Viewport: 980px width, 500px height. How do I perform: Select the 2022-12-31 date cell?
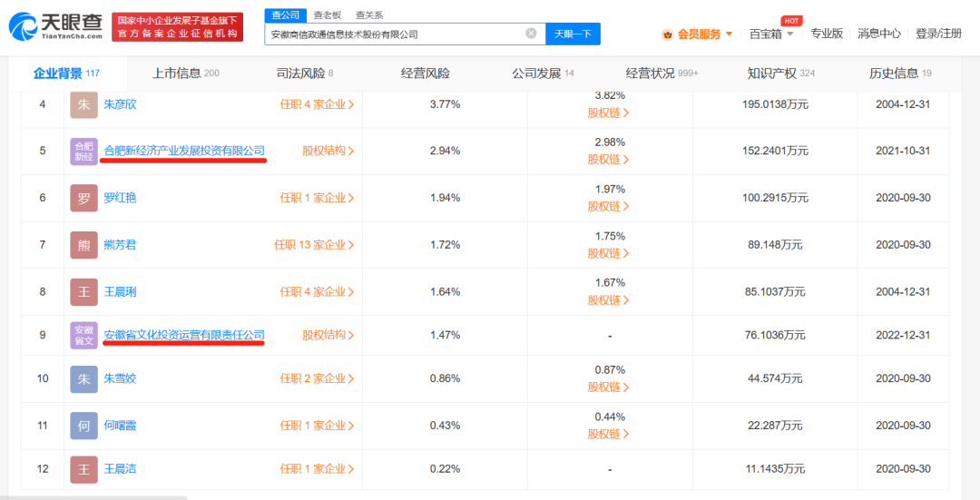[903, 335]
